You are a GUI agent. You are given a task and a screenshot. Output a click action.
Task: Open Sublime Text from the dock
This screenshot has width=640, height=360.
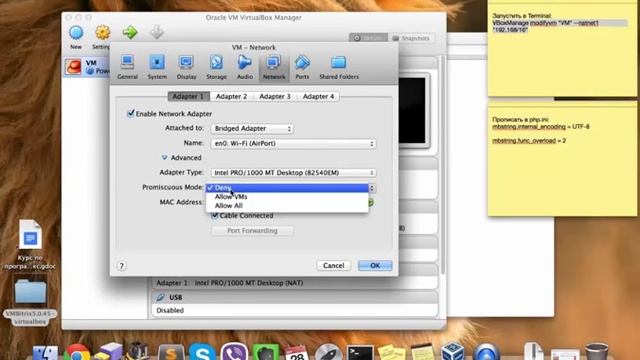[171, 352]
